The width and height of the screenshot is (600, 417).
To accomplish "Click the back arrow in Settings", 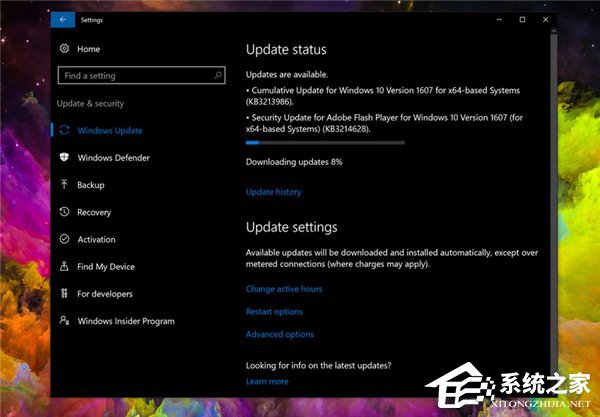I will 63,20.
